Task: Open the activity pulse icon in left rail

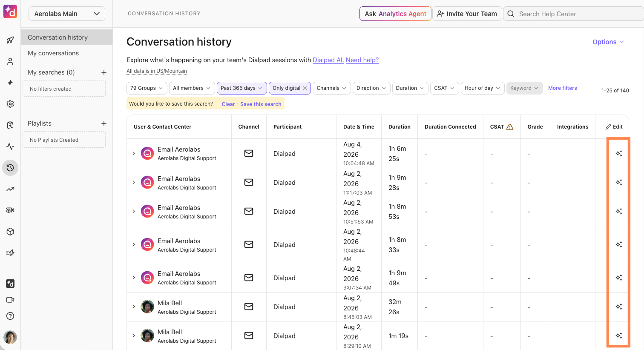Action: 10,146
